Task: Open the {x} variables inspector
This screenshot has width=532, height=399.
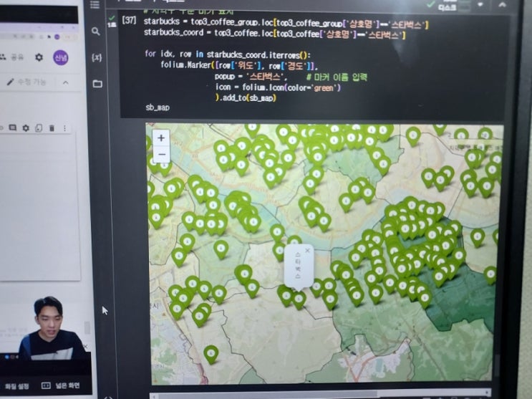Action: (x=97, y=57)
